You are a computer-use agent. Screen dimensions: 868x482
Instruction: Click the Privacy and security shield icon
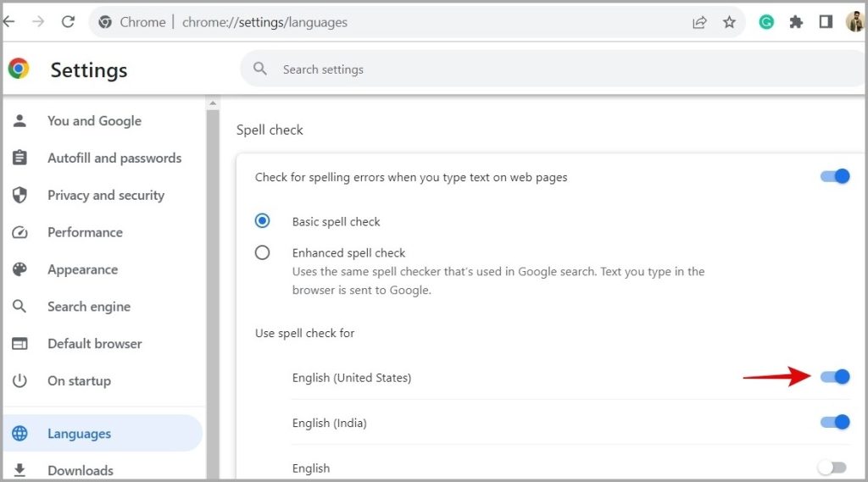pyautogui.click(x=20, y=195)
